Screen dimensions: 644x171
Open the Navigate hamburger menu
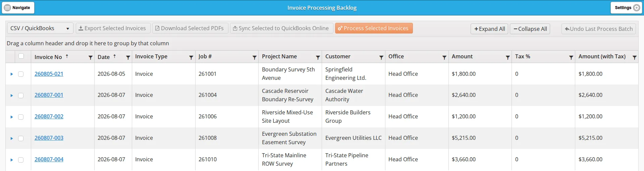18,7
